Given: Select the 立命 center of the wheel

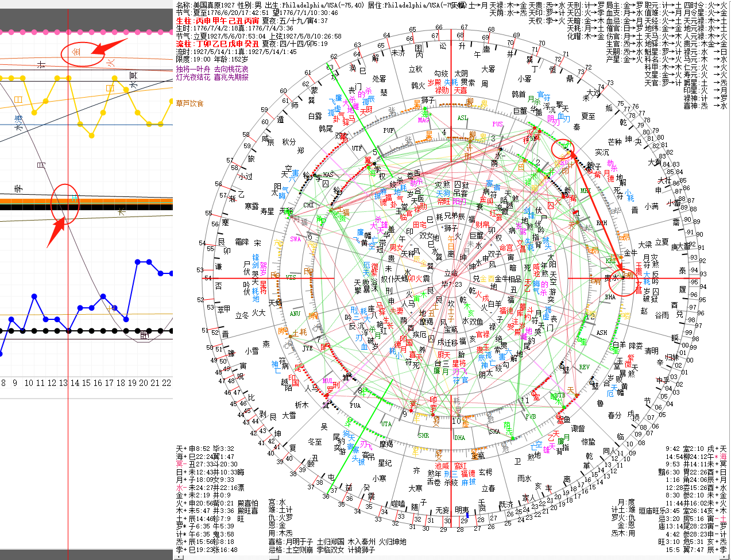Looking at the screenshot, I should (x=452, y=273).
